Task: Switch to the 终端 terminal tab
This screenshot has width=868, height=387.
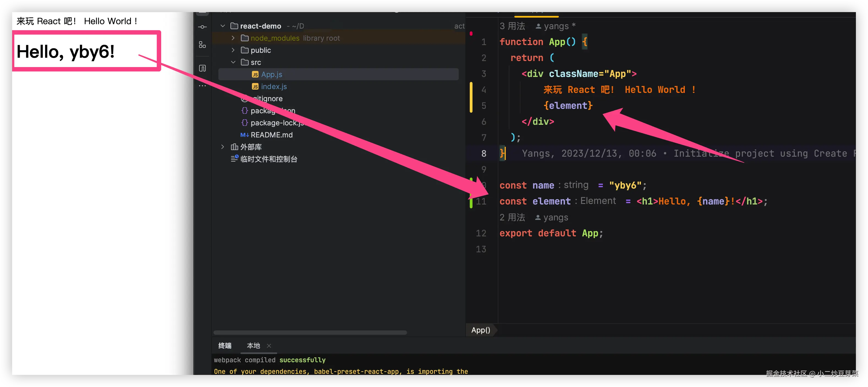Action: coord(225,345)
